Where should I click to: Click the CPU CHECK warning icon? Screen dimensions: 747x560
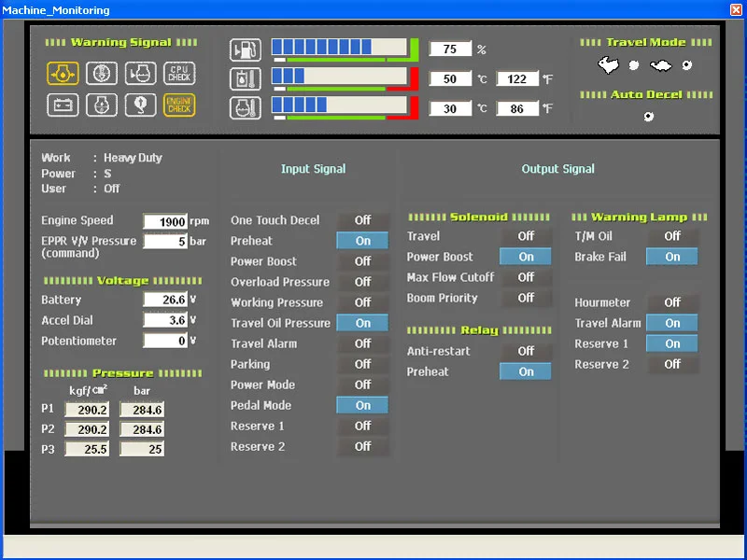(179, 73)
